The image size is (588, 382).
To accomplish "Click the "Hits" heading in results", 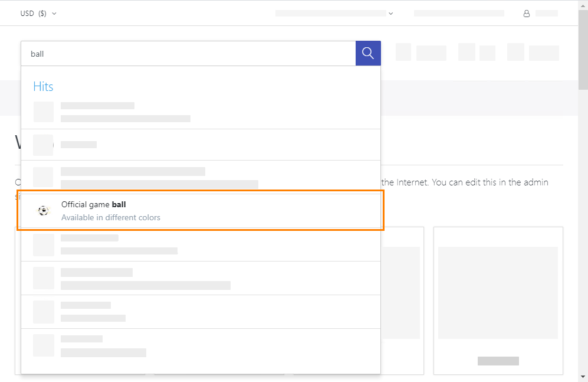I will pos(43,87).
